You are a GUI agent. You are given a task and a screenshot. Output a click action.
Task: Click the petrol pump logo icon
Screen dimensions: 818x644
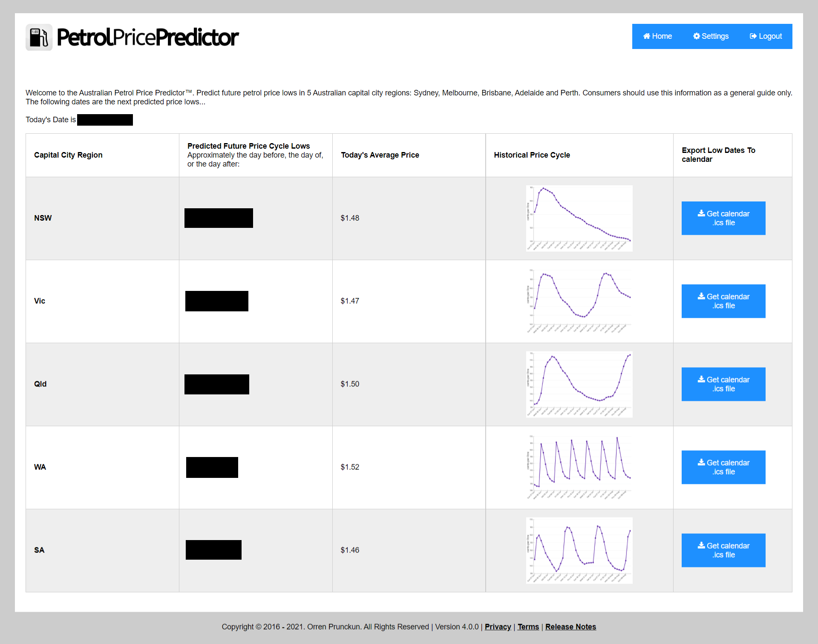pos(39,37)
